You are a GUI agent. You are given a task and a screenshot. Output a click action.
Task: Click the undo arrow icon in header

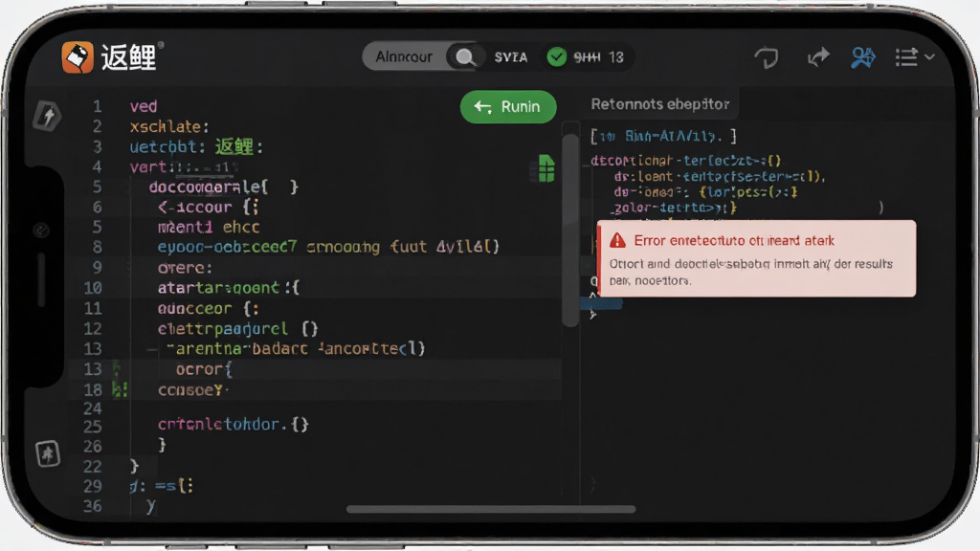coord(767,58)
